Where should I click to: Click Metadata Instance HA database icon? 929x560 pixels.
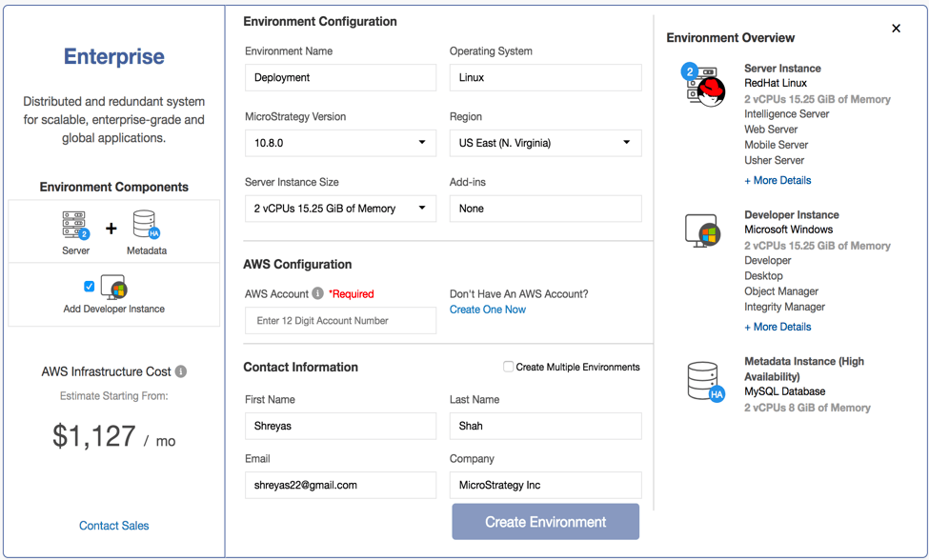tap(705, 381)
